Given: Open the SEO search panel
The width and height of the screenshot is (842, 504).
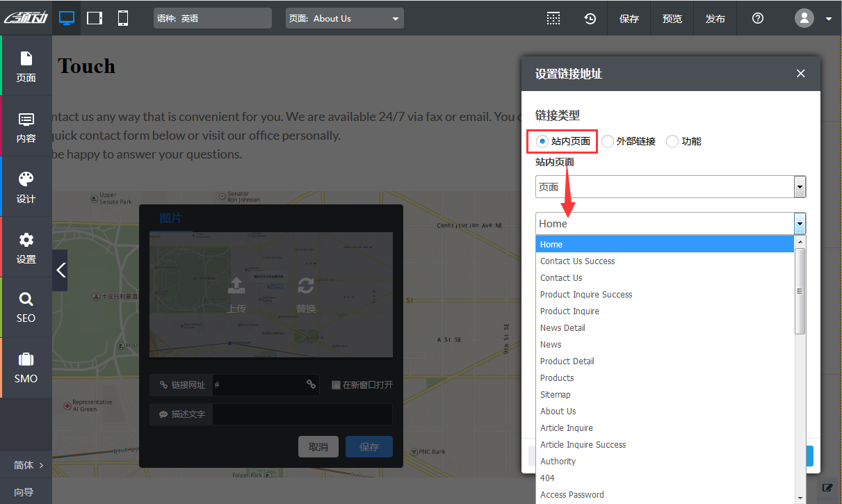Looking at the screenshot, I should click(x=26, y=307).
